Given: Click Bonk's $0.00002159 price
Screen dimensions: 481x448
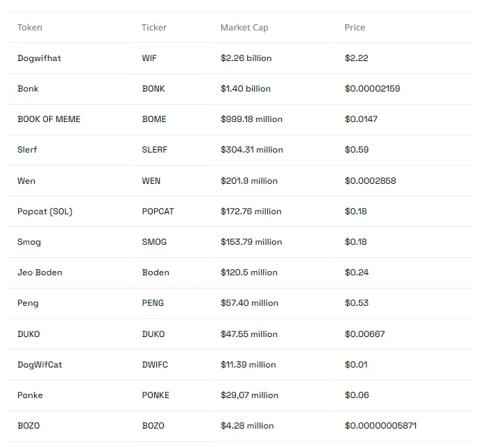Looking at the screenshot, I should [x=373, y=89].
